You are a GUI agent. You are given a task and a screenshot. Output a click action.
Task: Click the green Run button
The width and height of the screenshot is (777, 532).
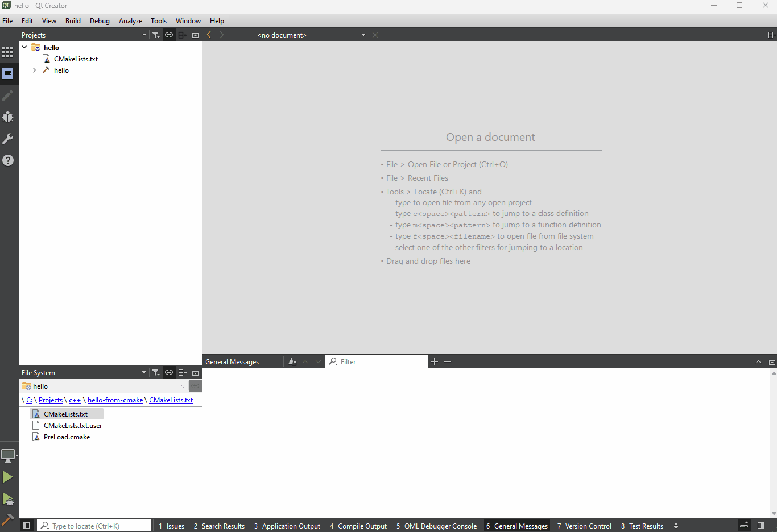(8, 477)
